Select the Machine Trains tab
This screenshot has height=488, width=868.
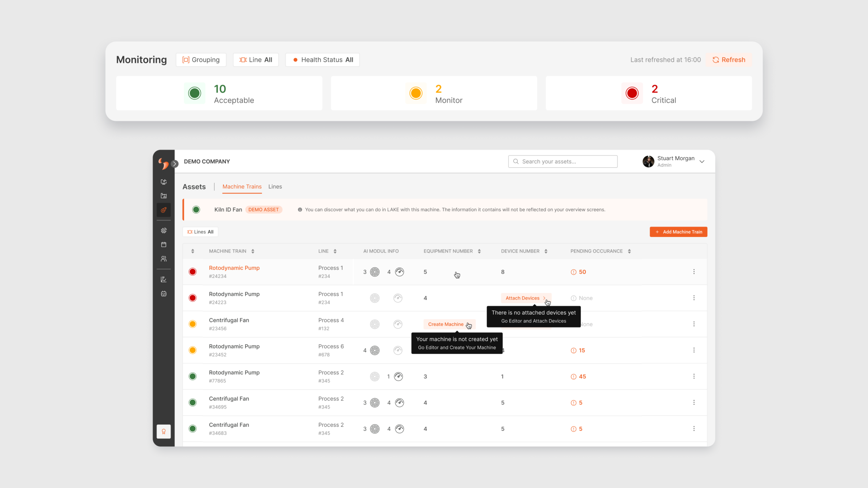pyautogui.click(x=241, y=186)
